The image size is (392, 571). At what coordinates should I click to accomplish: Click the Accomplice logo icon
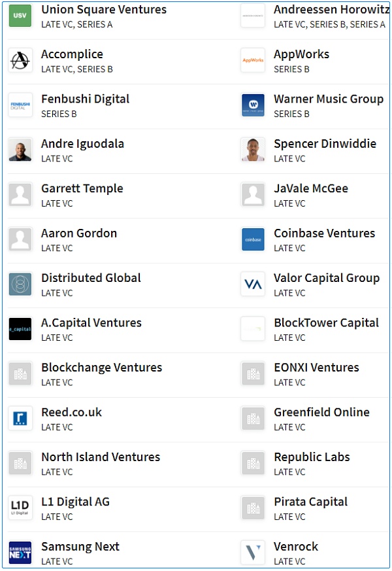[20, 60]
